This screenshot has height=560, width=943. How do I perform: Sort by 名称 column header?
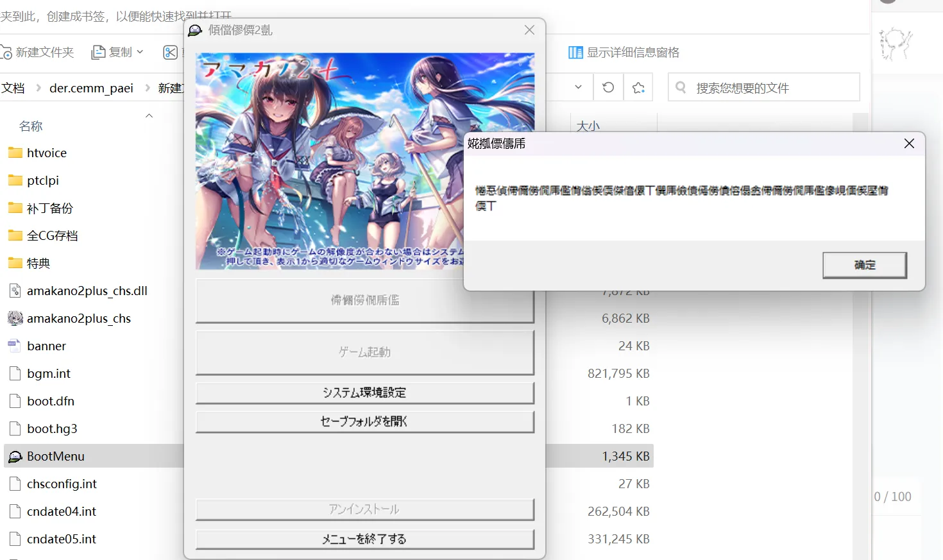click(x=31, y=126)
